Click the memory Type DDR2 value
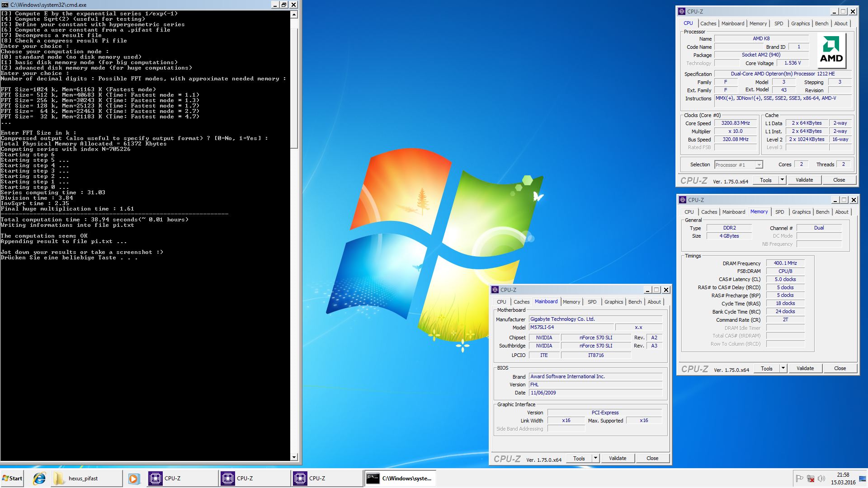 point(729,228)
